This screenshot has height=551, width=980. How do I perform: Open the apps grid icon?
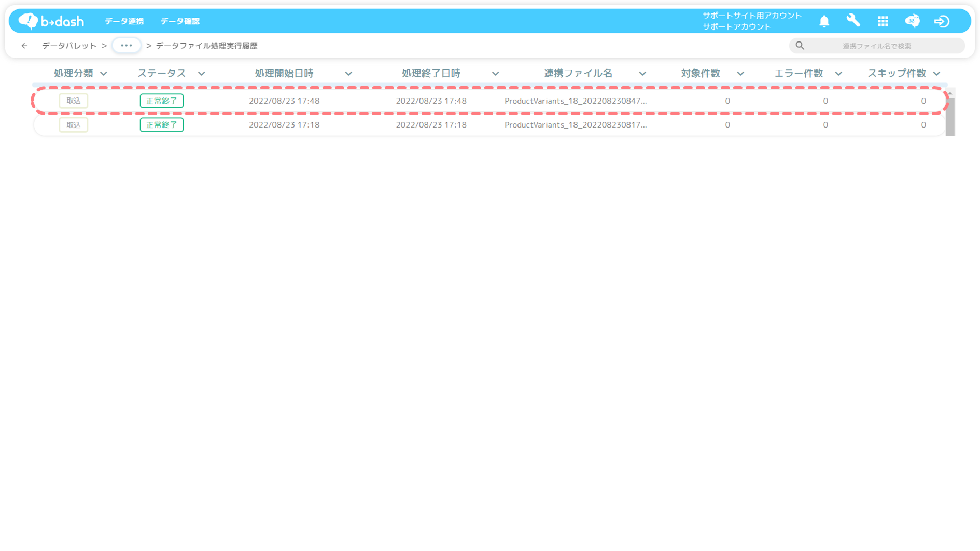(883, 21)
